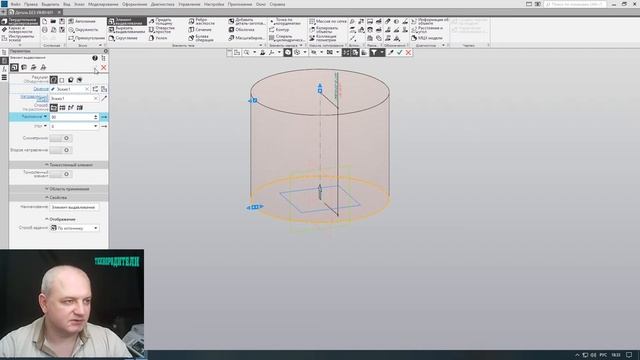This screenshot has width=640, height=360.
Task: Open the Моделирование menu
Action: pos(103,4)
